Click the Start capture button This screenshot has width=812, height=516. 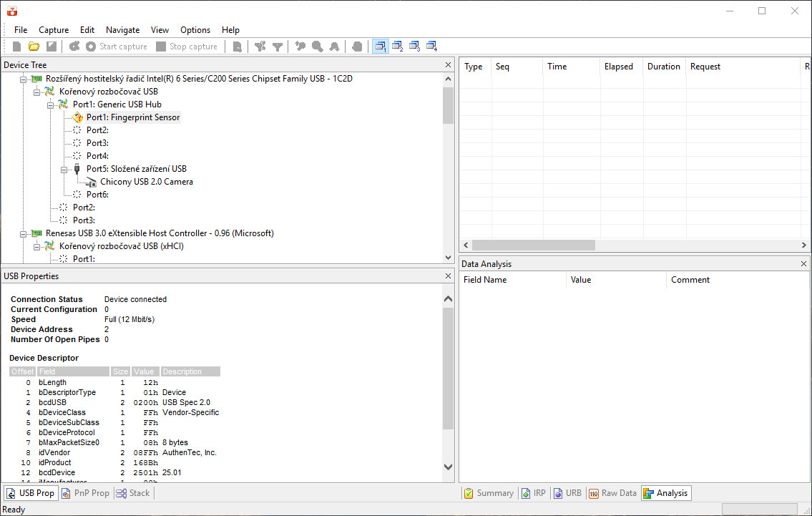point(117,47)
